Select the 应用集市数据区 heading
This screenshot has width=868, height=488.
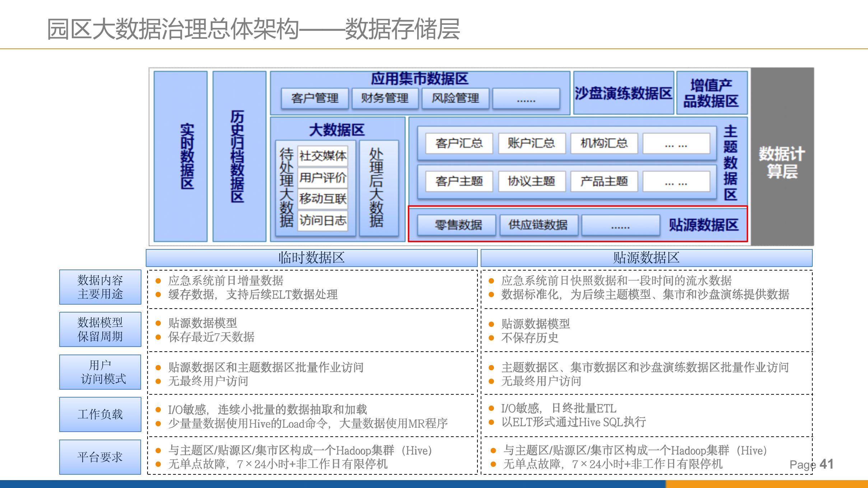click(420, 79)
